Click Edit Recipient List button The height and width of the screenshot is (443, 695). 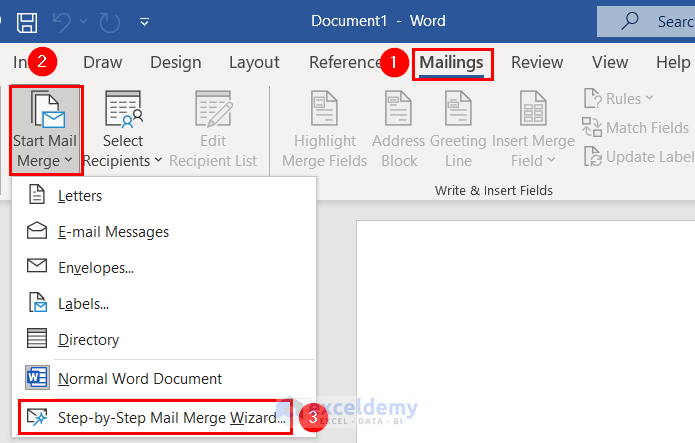click(x=213, y=129)
